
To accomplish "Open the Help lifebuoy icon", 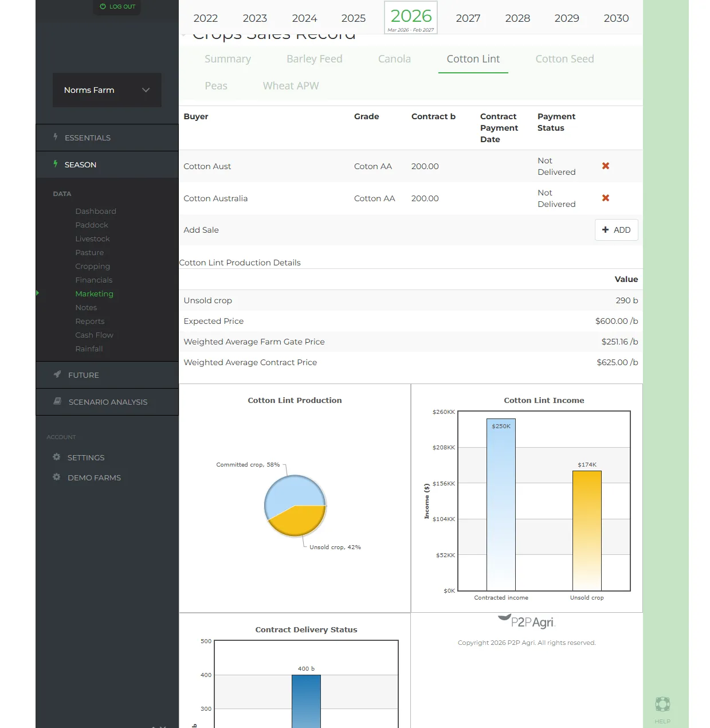I will click(662, 704).
